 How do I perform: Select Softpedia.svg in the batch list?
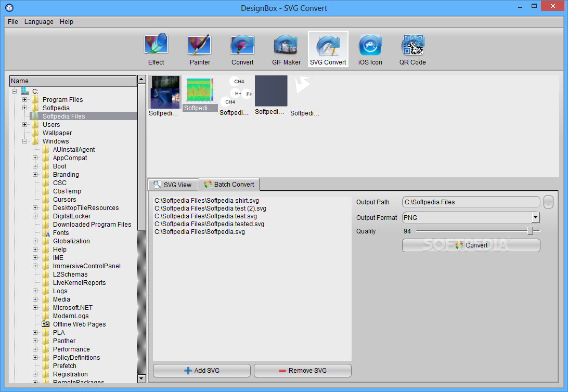click(x=200, y=232)
